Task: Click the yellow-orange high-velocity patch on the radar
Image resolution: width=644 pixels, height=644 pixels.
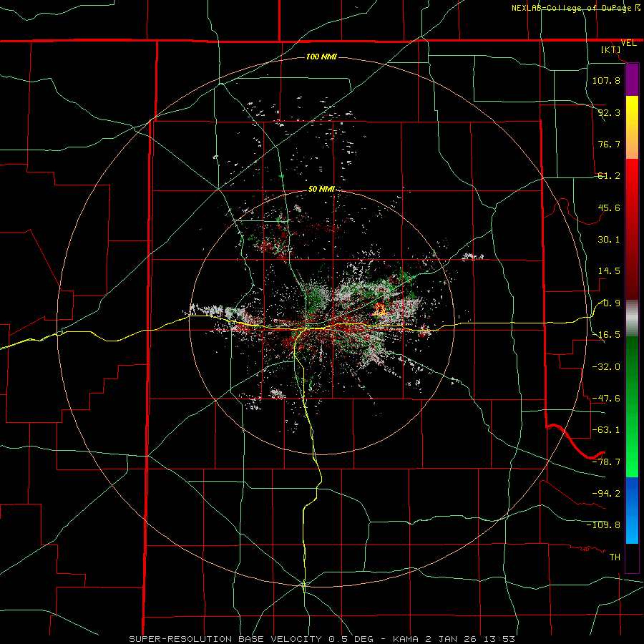Action: [x=379, y=309]
